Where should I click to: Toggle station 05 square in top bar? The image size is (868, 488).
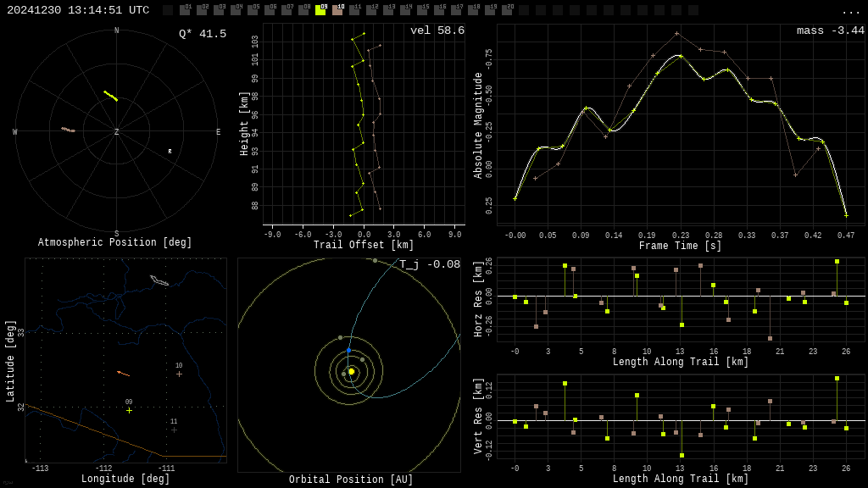(253, 10)
